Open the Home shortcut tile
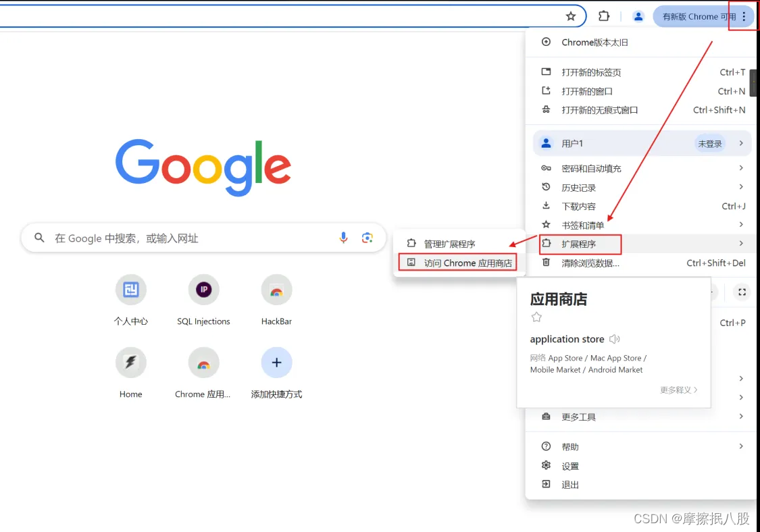 pyautogui.click(x=131, y=373)
